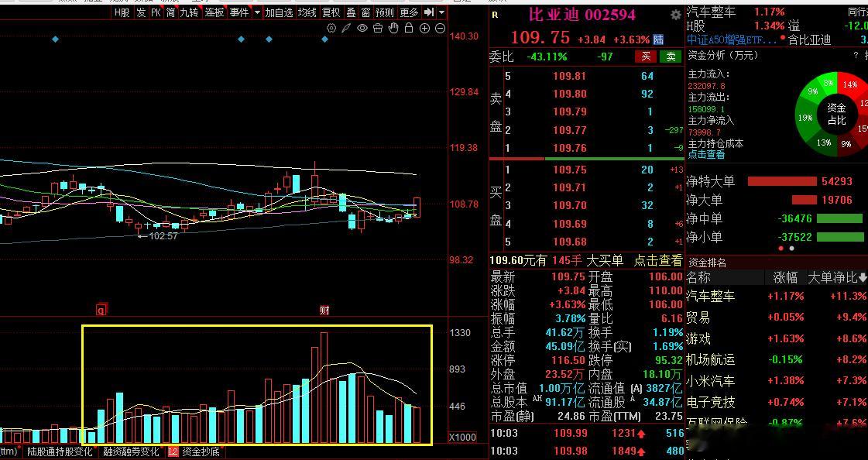868x460 pixels.
Task: Open the 预测 forecast tool
Action: pyautogui.click(x=384, y=12)
